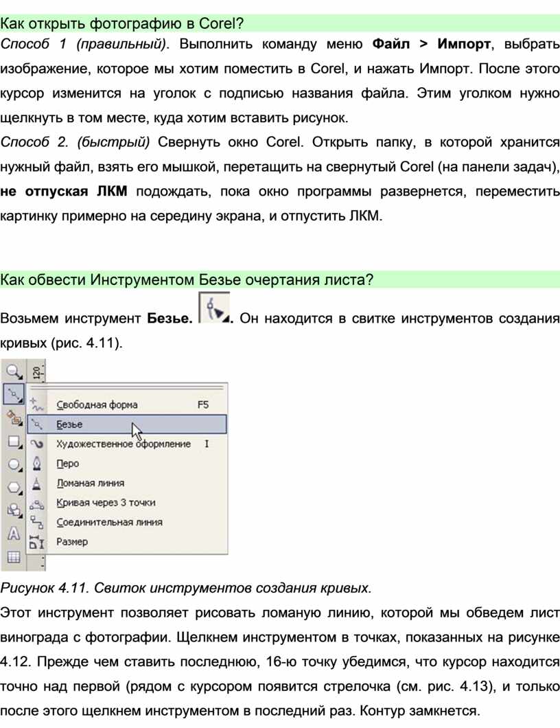This screenshot has height=728, width=560.
Task: Pick the Rectangle tool in the toolbox
Action: (14, 442)
